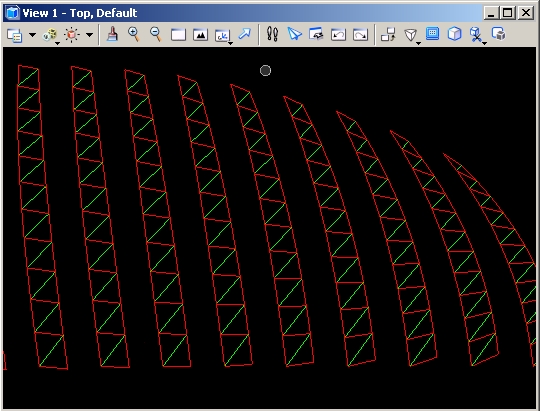Expand the View Attributes dropdown arrow

(32, 35)
